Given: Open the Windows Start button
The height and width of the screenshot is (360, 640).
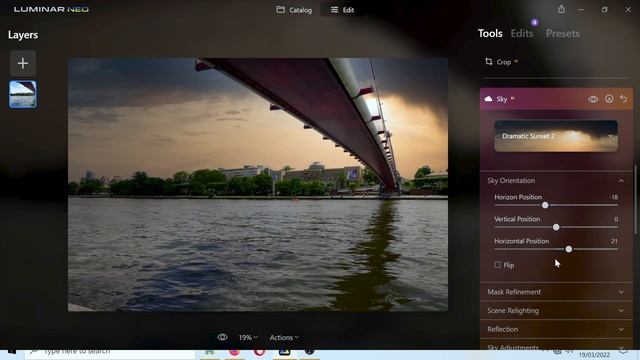Looking at the screenshot, I should pos(11,352).
